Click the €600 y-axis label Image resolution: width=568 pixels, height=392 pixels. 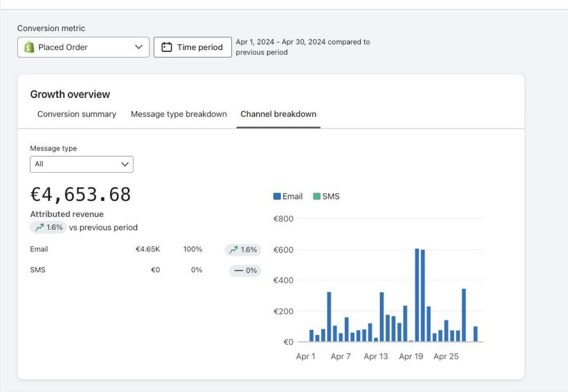pos(284,249)
